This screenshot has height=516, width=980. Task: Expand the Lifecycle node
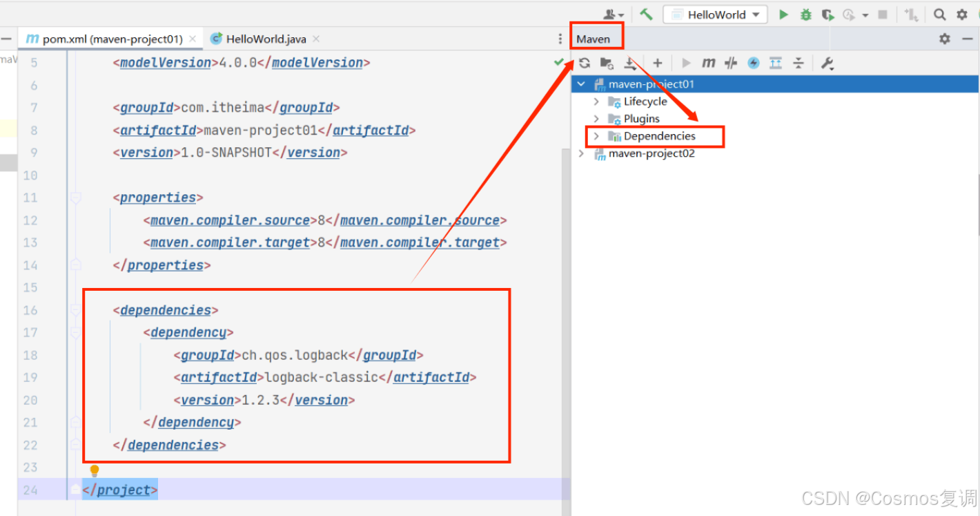click(x=596, y=102)
